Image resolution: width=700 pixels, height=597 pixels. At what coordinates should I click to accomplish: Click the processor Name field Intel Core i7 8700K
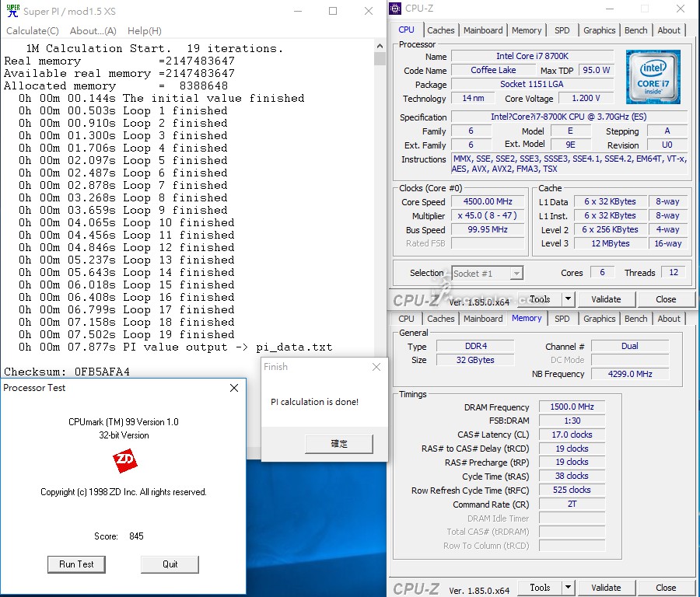click(x=532, y=56)
